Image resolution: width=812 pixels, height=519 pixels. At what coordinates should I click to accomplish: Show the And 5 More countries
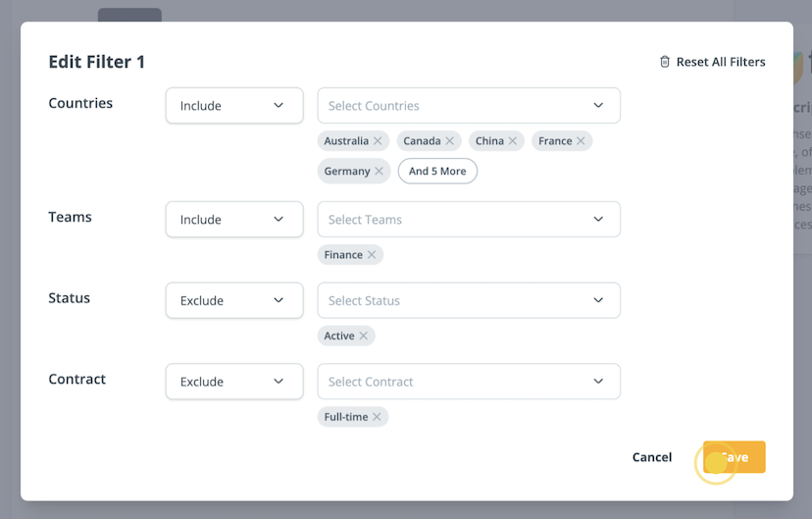tap(437, 172)
